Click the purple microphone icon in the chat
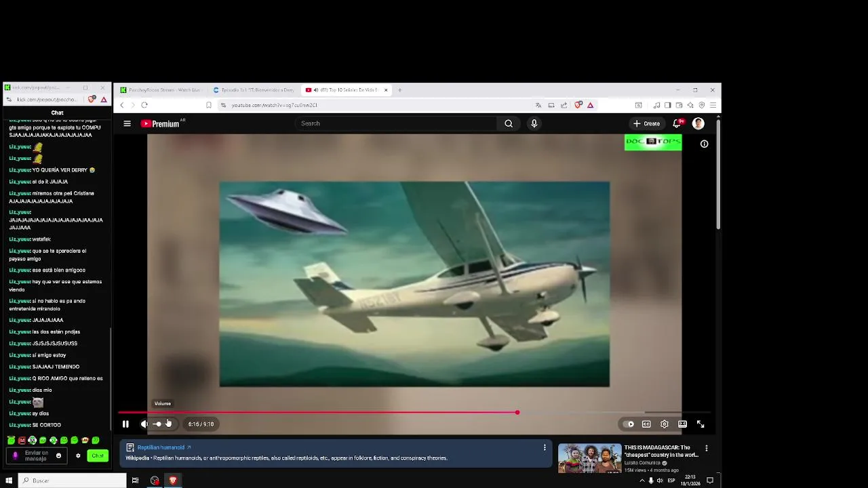 pos(16,455)
